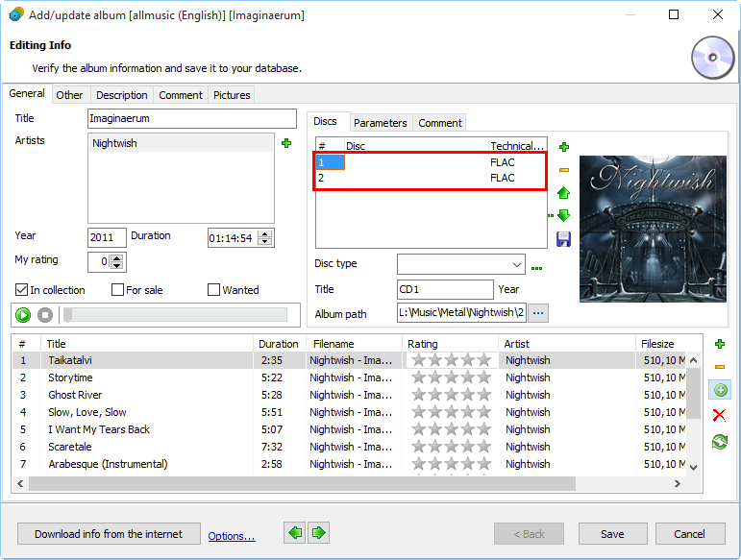This screenshot has height=560, width=741.
Task: Switch to the Description tab
Action: 122,95
